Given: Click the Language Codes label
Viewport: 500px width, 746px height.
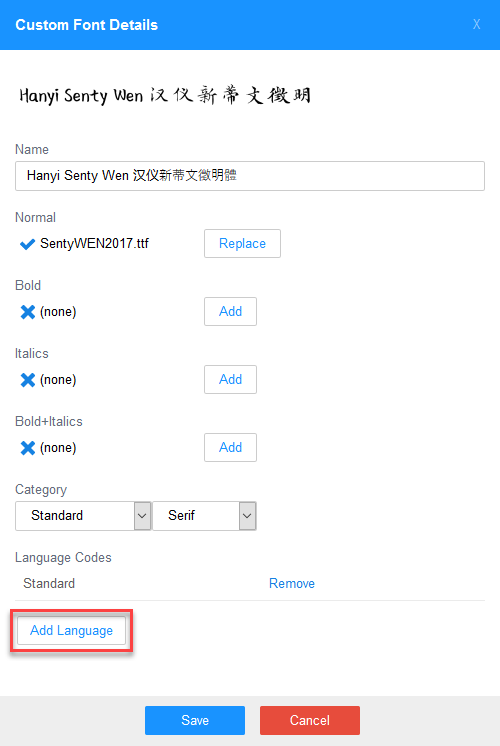Looking at the screenshot, I should [63, 558].
